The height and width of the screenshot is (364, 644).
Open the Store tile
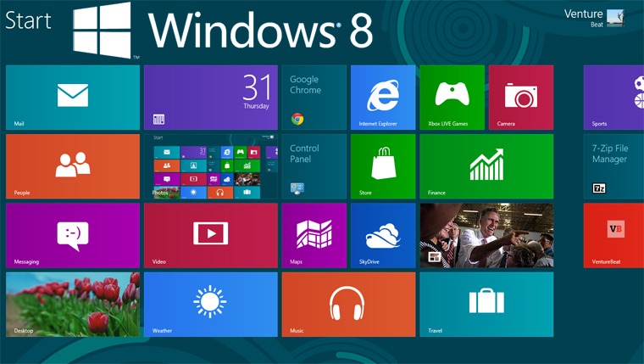[x=383, y=166]
